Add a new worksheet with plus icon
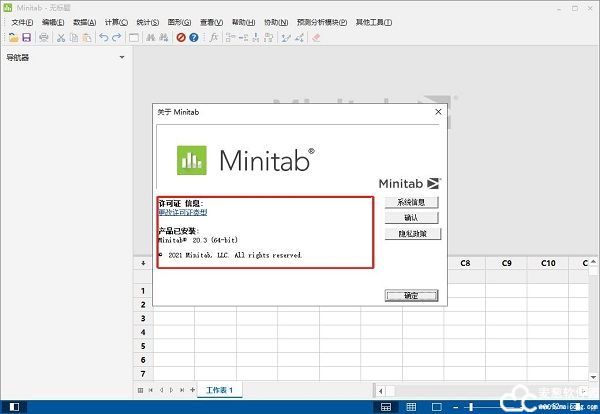The height and width of the screenshot is (414, 600). [192, 390]
